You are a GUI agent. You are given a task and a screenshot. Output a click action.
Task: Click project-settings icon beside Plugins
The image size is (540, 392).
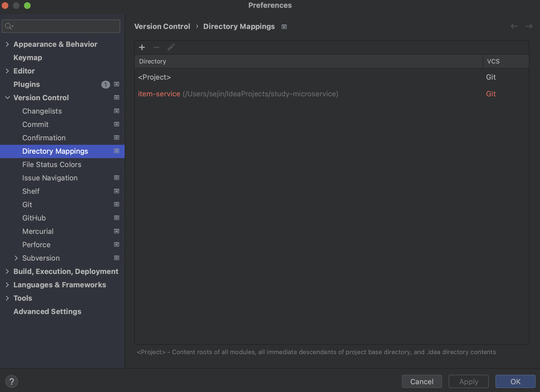[117, 84]
